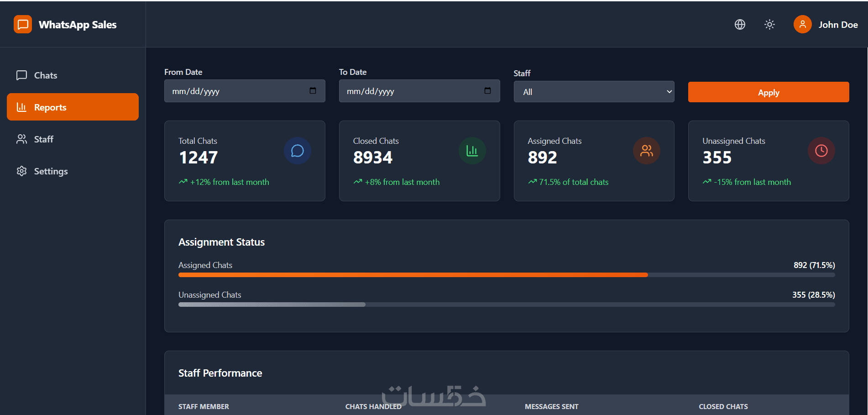Click the '+12% from last month' text
868x415 pixels.
pyautogui.click(x=230, y=182)
